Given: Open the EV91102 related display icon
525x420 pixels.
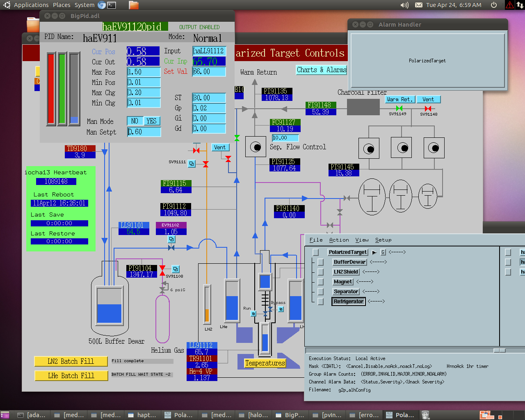Looking at the screenshot, I should click(172, 239).
